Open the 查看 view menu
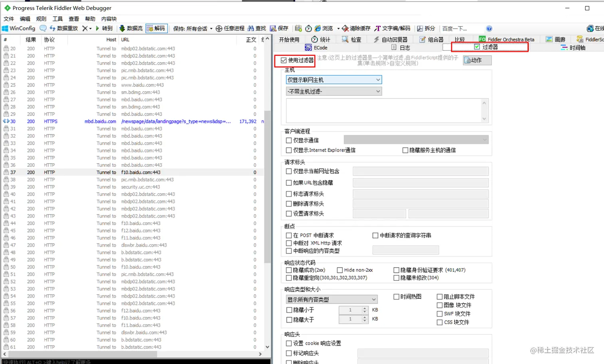 74,19
